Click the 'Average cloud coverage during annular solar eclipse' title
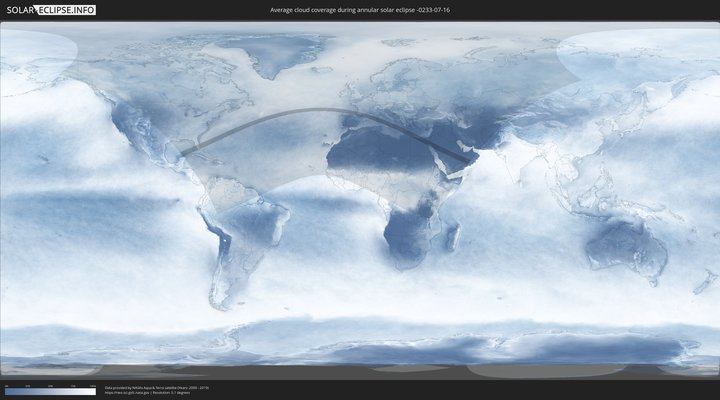The image size is (720, 400). pyautogui.click(x=360, y=10)
